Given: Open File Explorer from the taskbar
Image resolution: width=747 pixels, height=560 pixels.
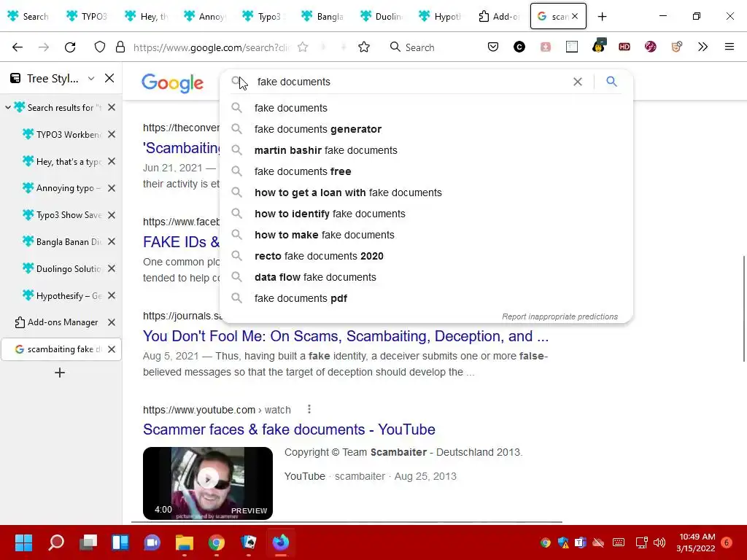Looking at the screenshot, I should pos(185,542).
